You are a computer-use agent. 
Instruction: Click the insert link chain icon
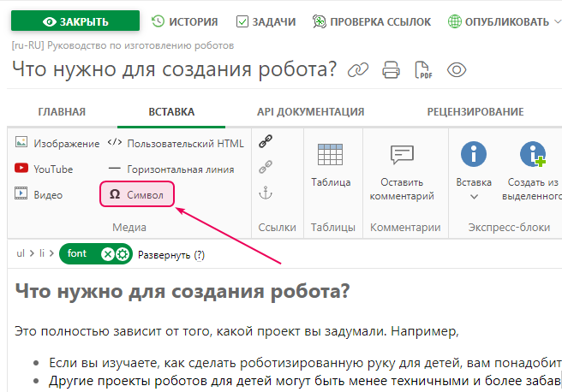266,141
